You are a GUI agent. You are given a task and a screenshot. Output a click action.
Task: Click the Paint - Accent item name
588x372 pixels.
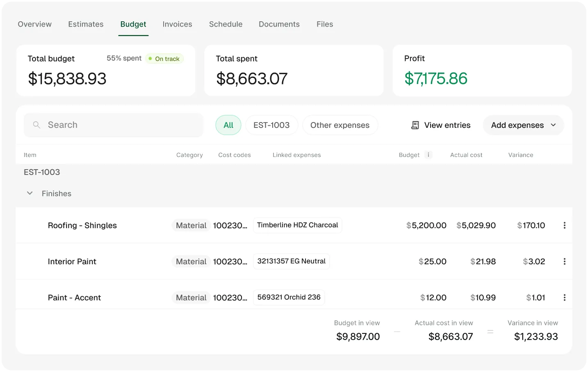(74, 297)
